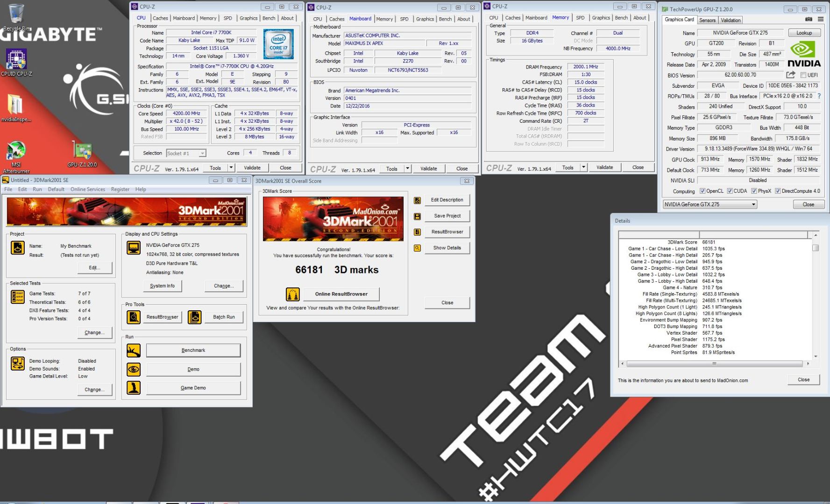Toggle the UEFI checkbox in GPU-Z
Image resolution: width=830 pixels, height=504 pixels.
click(x=803, y=75)
